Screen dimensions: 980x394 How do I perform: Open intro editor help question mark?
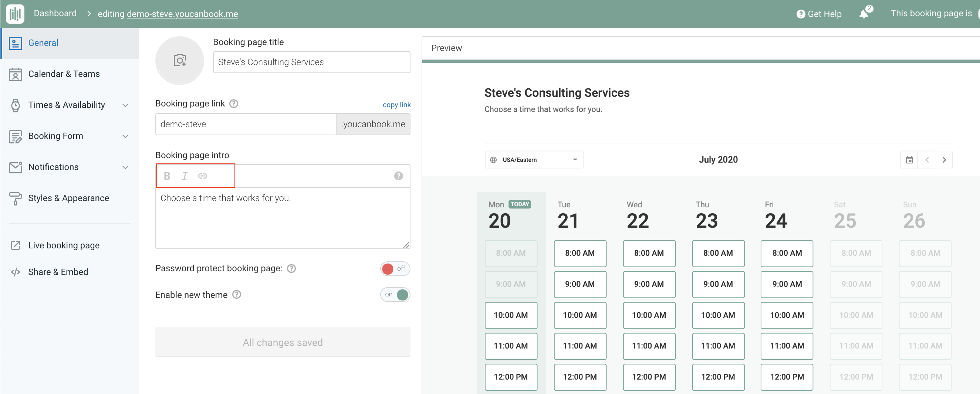(398, 176)
